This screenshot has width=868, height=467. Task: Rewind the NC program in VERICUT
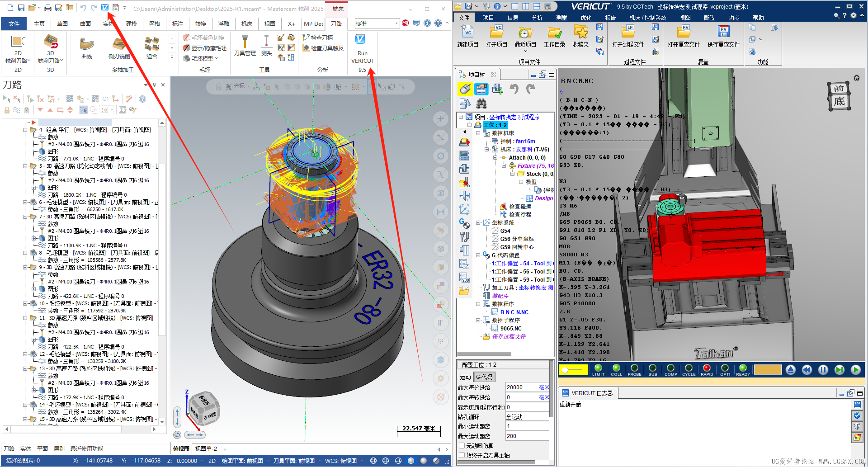pyautogui.click(x=807, y=370)
